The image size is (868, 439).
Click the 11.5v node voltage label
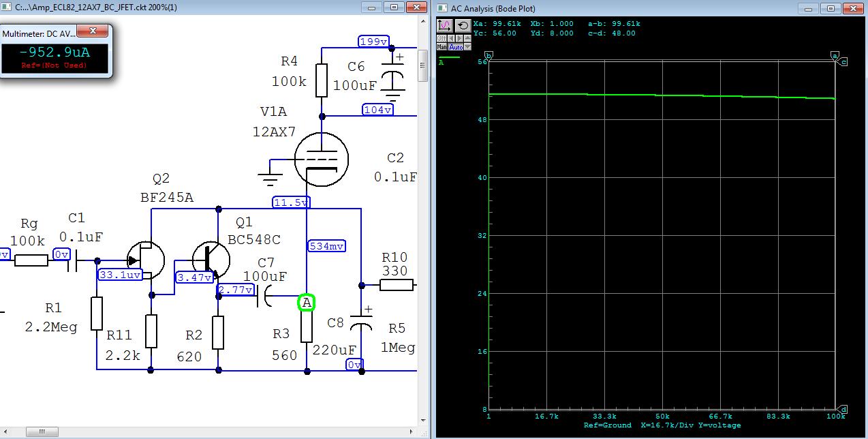tap(292, 202)
